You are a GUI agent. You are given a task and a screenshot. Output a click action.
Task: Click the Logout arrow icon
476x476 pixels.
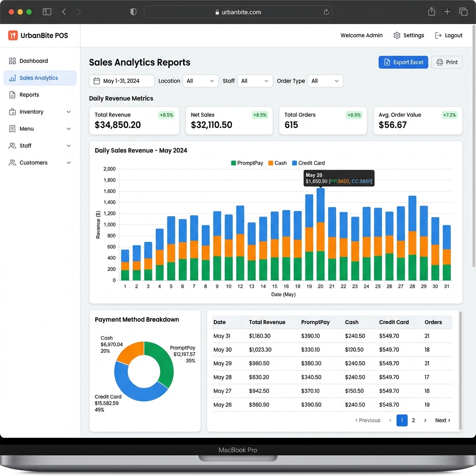point(438,35)
